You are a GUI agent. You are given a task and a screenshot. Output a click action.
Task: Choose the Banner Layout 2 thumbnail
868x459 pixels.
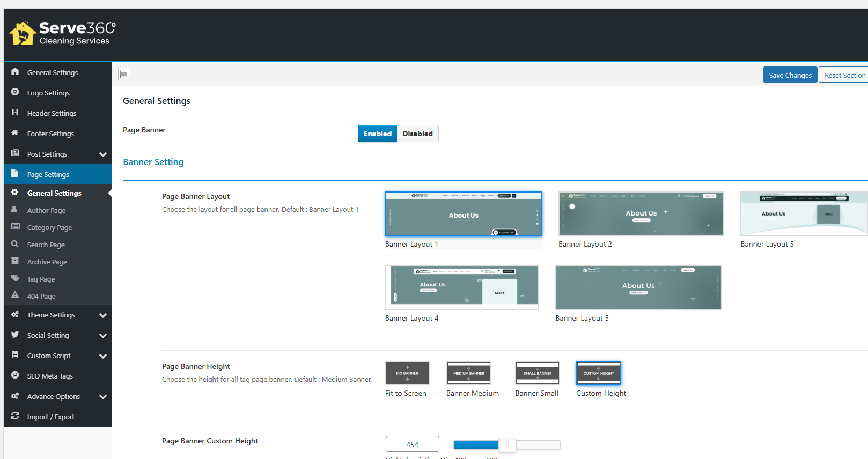click(641, 214)
